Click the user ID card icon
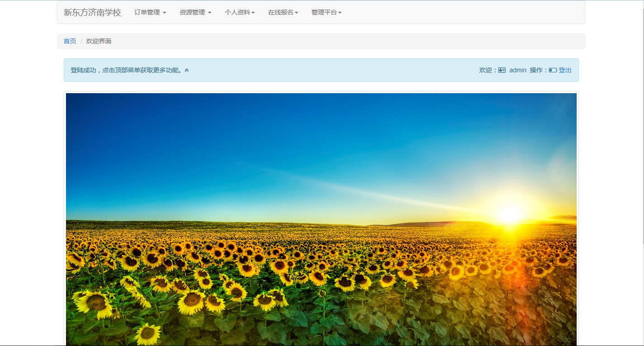The height and width of the screenshot is (346, 644). [x=502, y=70]
